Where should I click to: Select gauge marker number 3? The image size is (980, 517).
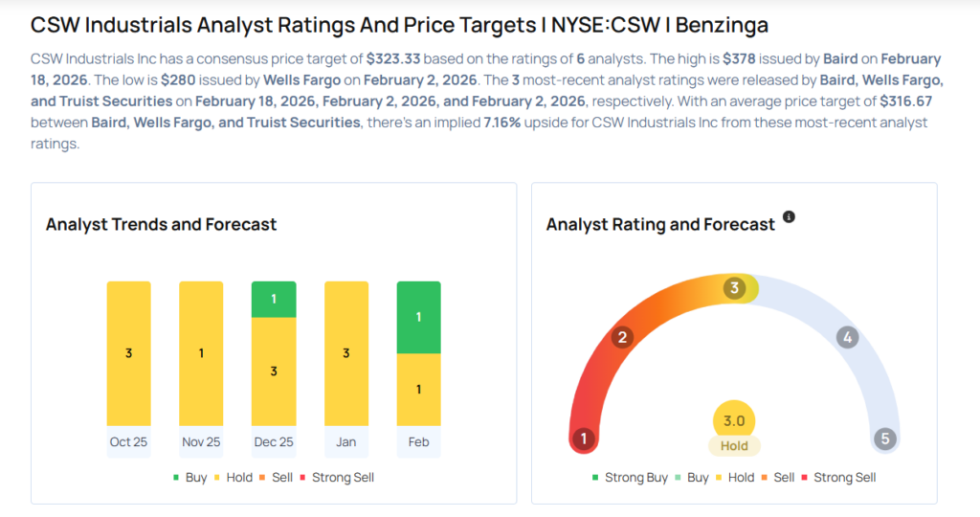pos(735,289)
